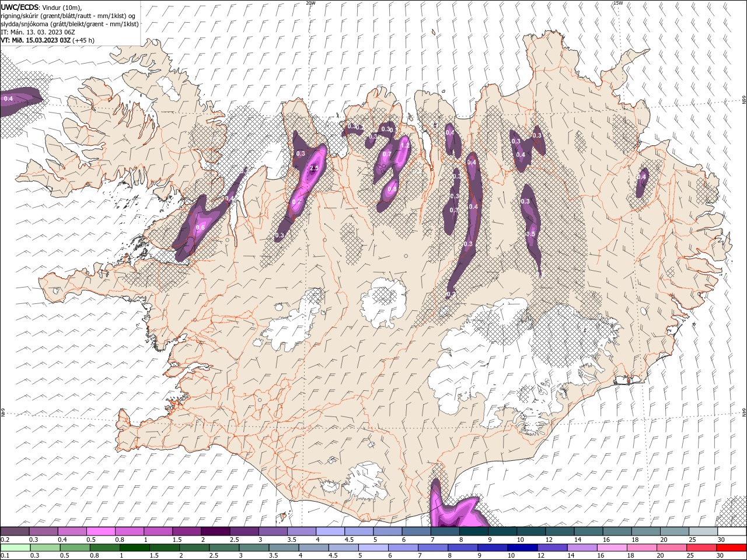
Task: Click the 1.2 snowfall value on the map
Action: click(x=405, y=145)
